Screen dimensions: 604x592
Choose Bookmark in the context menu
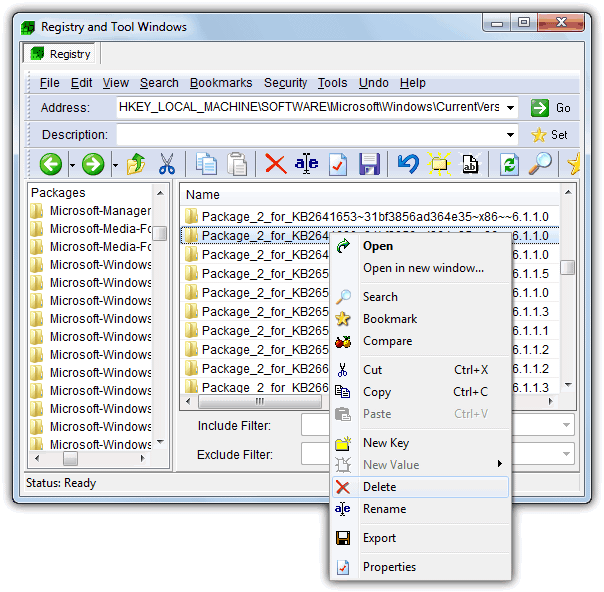(x=420, y=319)
